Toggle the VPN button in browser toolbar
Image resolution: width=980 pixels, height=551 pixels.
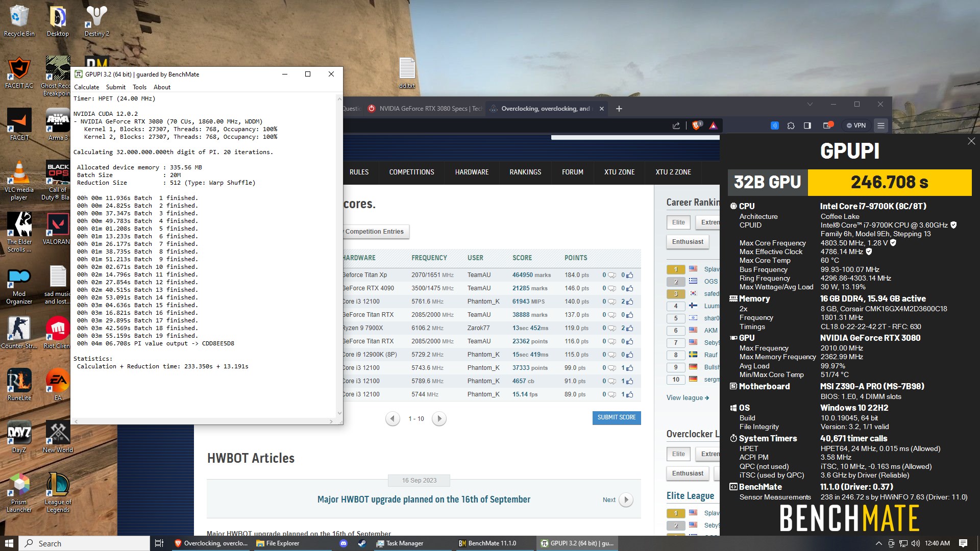856,125
